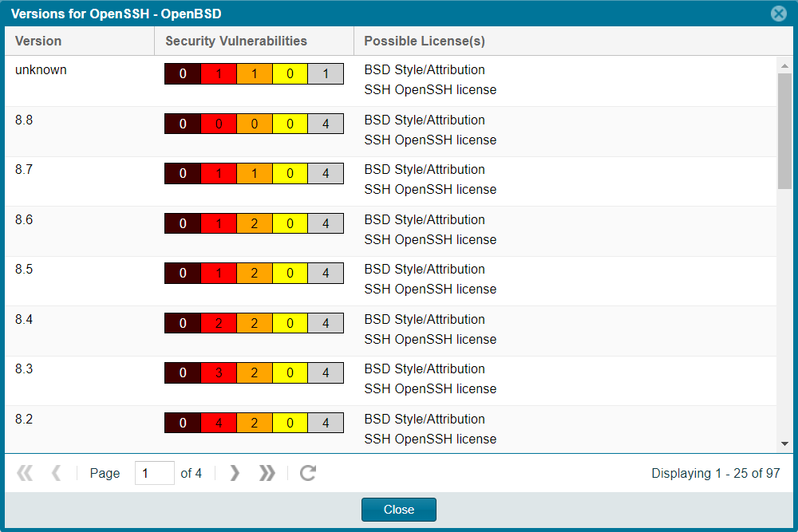Select the unknown version row
This screenshot has width=798, height=532.
[391, 81]
